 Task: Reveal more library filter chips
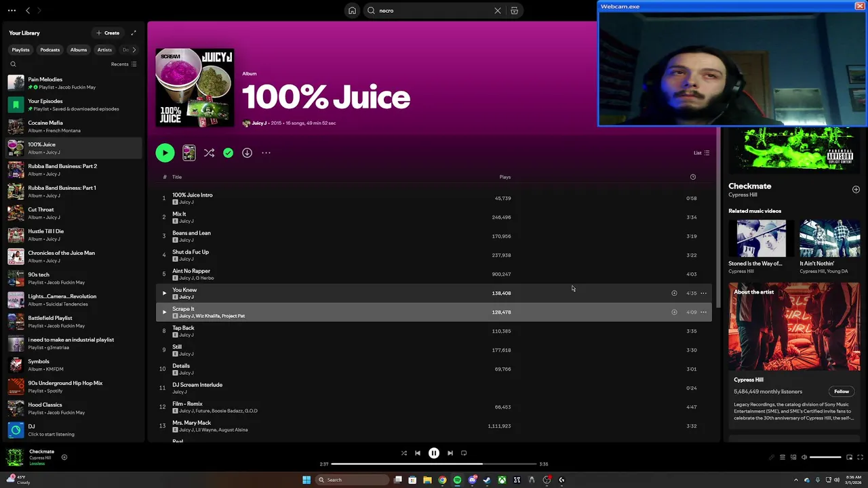134,49
